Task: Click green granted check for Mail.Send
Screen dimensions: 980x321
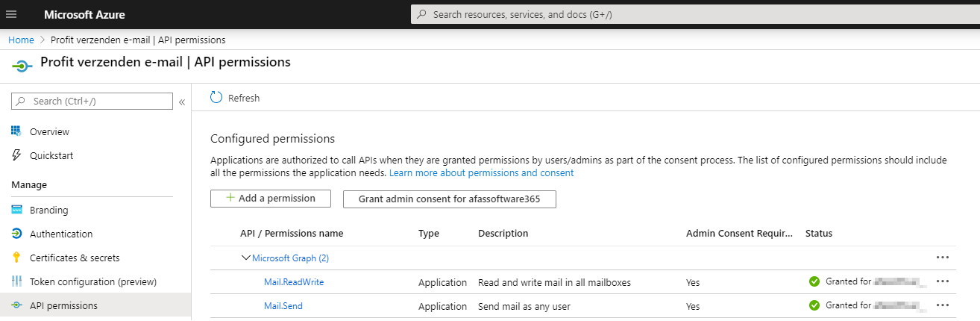Action: click(814, 305)
